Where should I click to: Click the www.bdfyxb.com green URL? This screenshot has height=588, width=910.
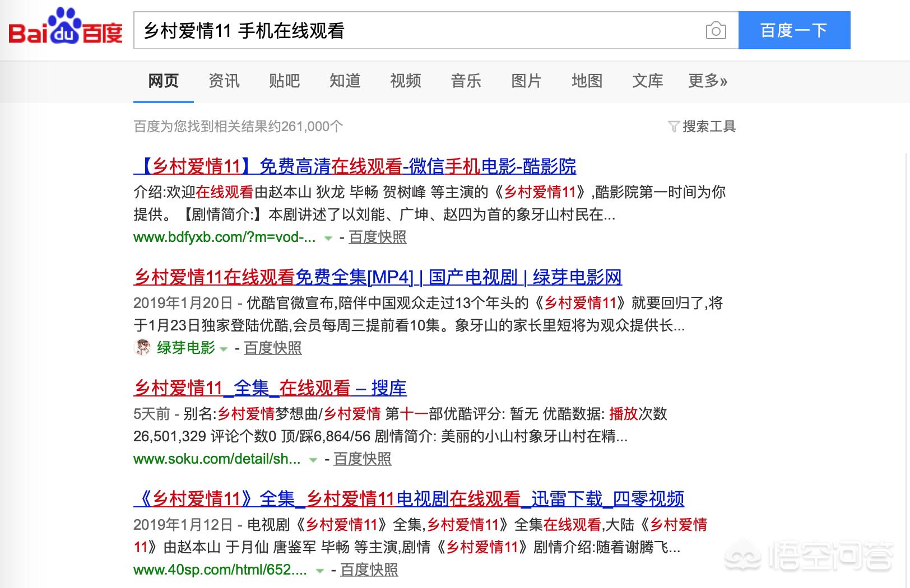(225, 237)
